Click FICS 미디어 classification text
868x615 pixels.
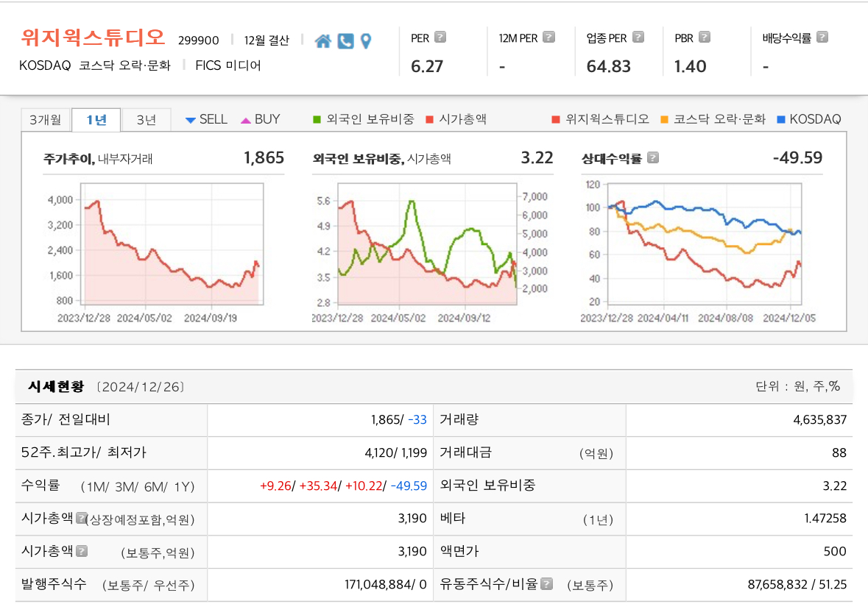(x=228, y=65)
